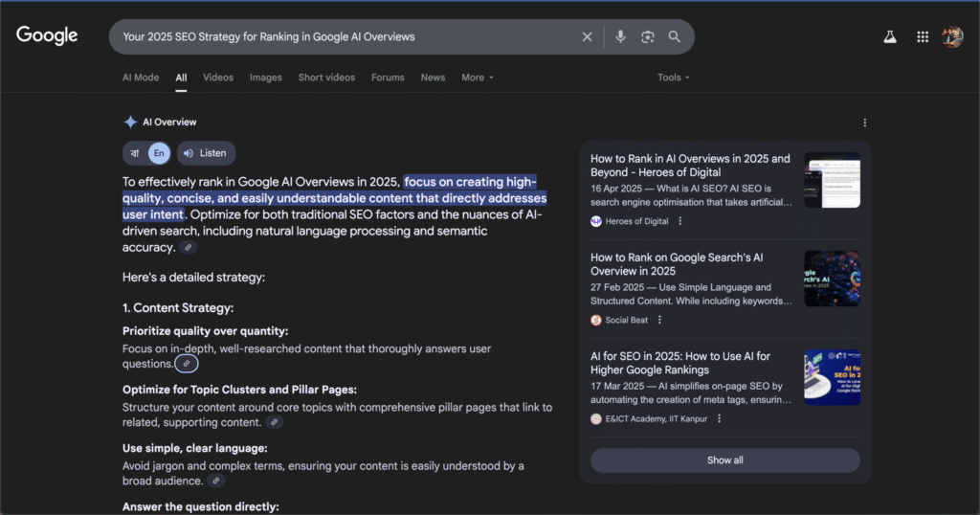The height and width of the screenshot is (515, 980).
Task: Click link icon after 'answers user questions.'
Action: coord(187,364)
